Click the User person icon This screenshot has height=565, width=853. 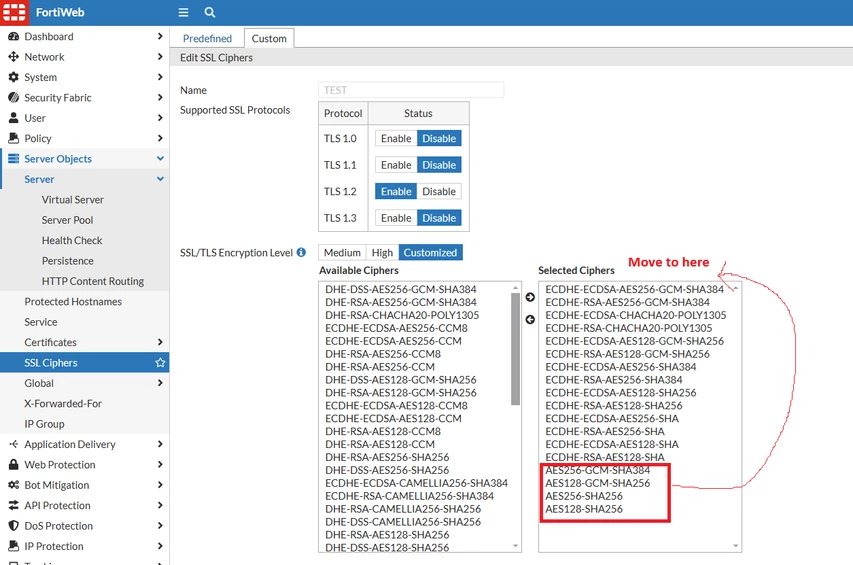click(14, 118)
